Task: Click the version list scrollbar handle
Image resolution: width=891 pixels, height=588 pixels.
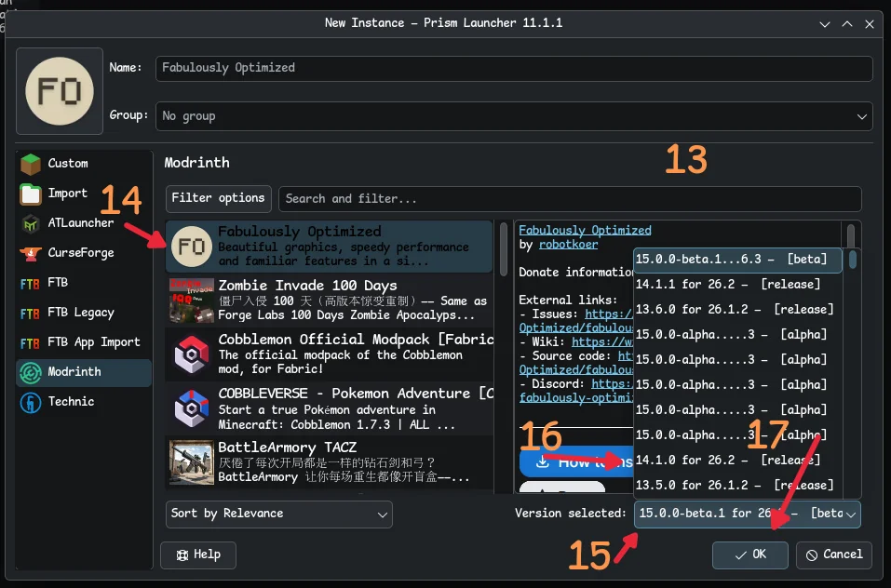Action: tap(852, 260)
